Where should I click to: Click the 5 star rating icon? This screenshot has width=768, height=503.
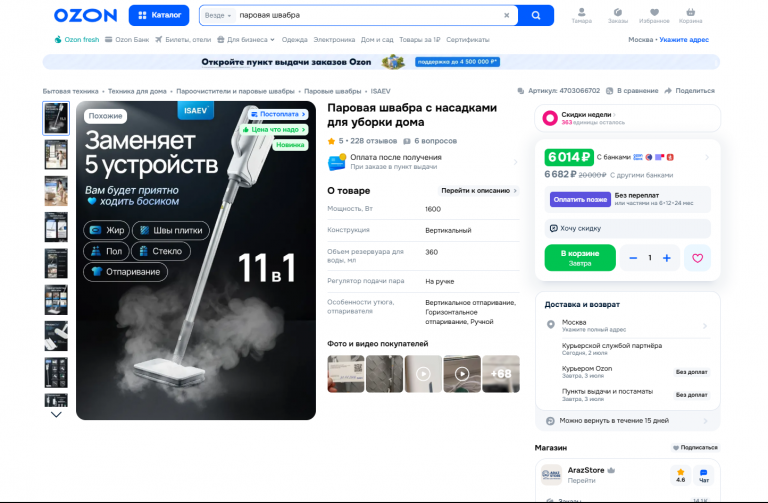tap(332, 141)
